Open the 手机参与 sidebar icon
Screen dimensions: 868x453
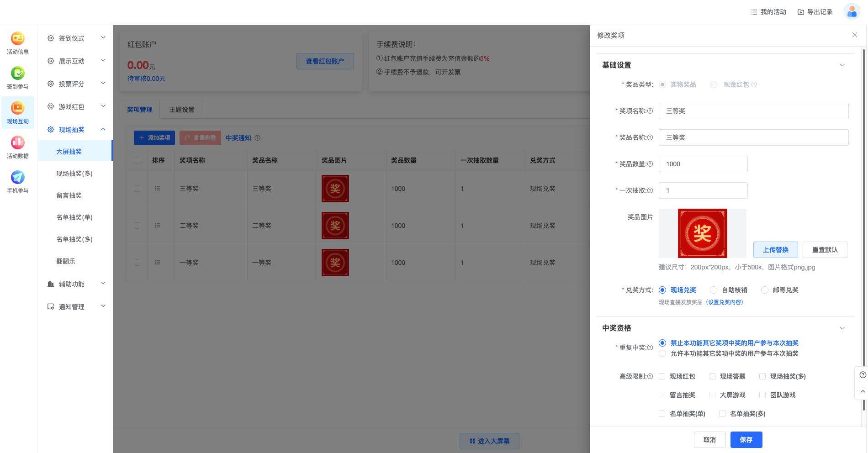tap(17, 182)
